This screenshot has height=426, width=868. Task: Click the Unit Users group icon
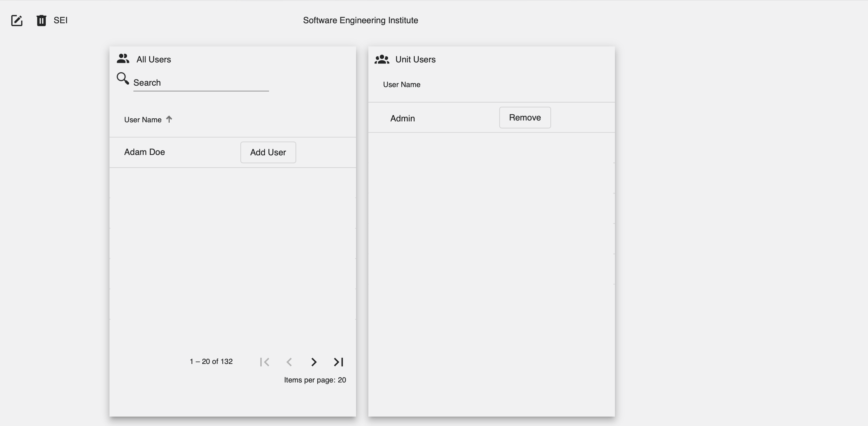(x=382, y=59)
